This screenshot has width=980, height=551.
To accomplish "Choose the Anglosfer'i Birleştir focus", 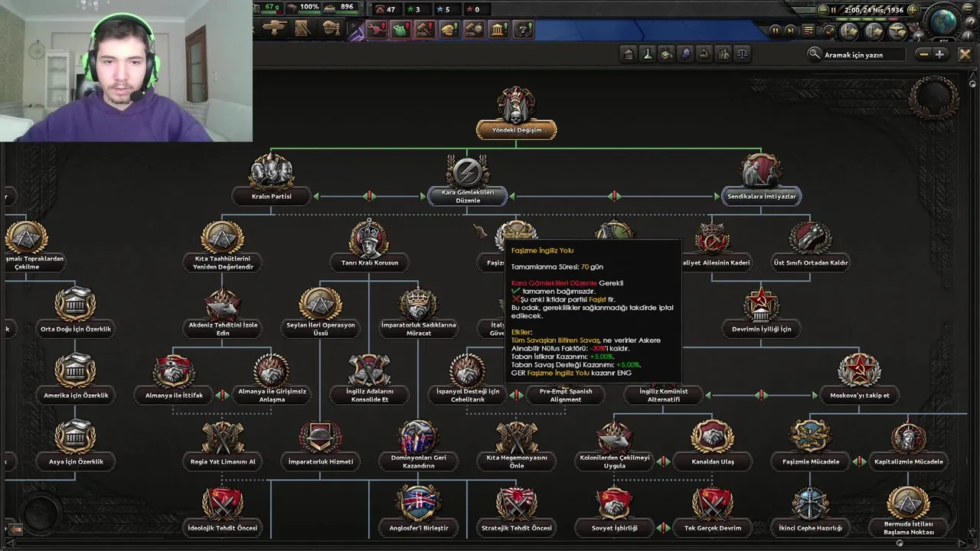I will pyautogui.click(x=418, y=511).
